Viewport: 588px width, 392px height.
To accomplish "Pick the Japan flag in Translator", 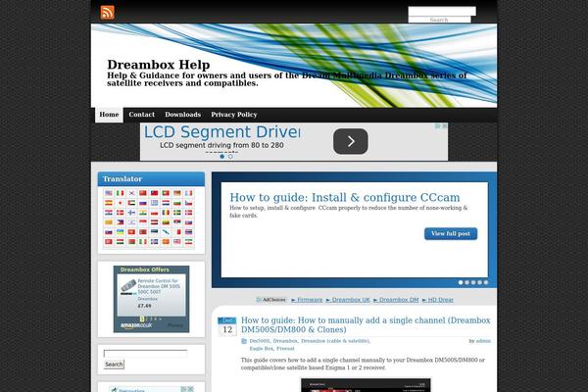I will pos(120,203).
